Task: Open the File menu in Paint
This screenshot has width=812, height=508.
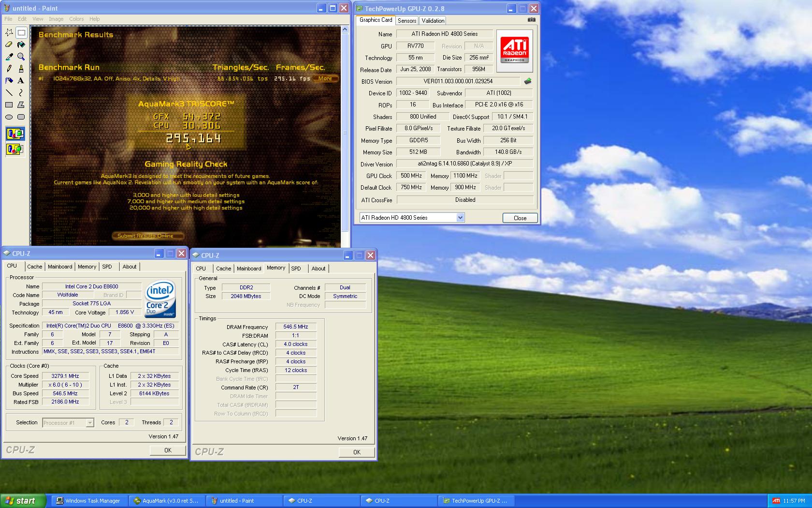Action: pos(8,19)
